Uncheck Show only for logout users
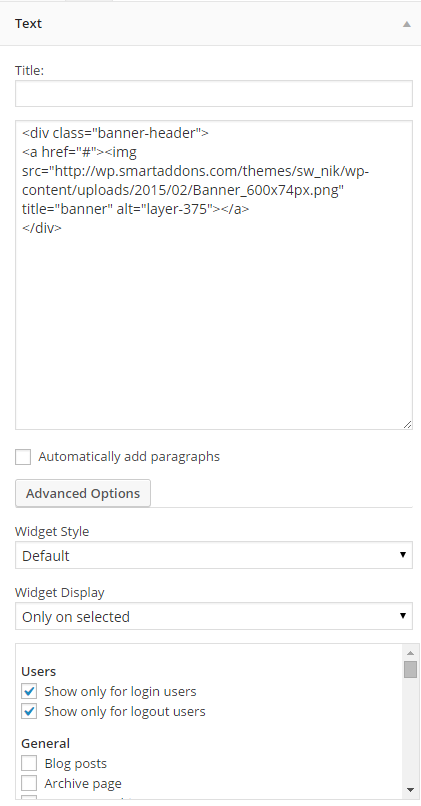421x806 pixels. 29,711
